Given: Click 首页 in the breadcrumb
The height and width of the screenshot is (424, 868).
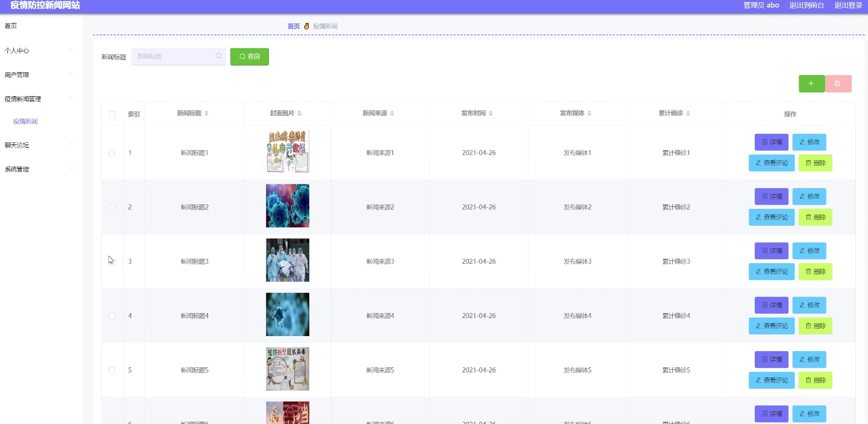Looking at the screenshot, I should point(294,26).
